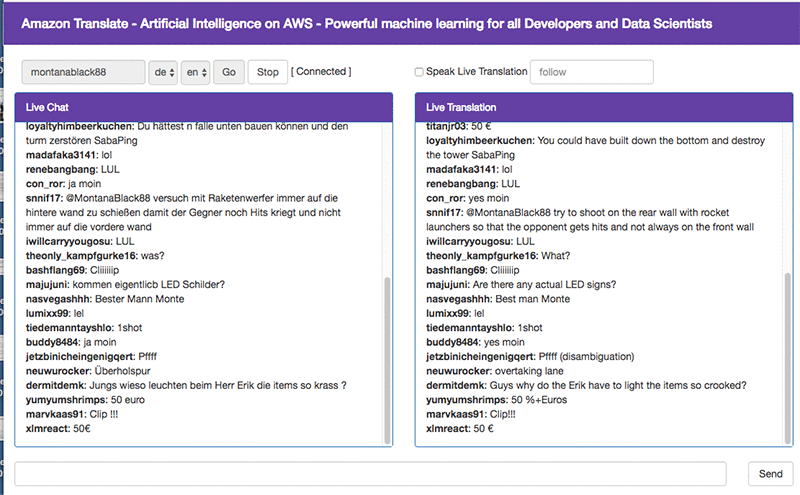Select 'titanjr03: 50 €' translation line
The height and width of the screenshot is (495, 800).
pyautogui.click(x=458, y=126)
